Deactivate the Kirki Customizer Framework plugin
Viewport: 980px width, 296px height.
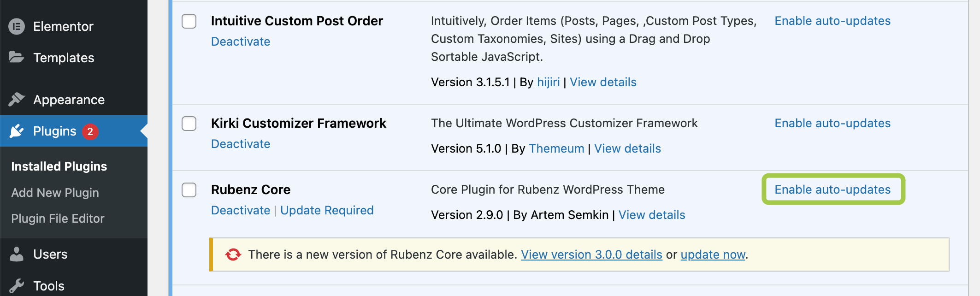(241, 144)
